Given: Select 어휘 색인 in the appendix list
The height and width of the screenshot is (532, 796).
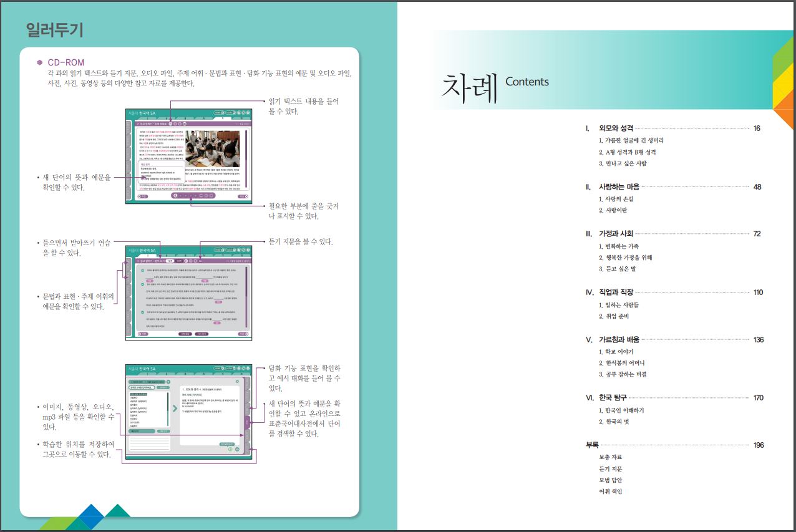Looking at the screenshot, I should pyautogui.click(x=610, y=491).
